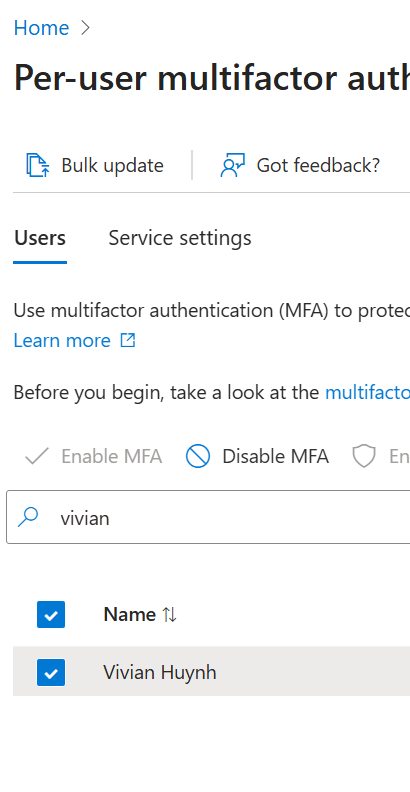Uncheck the Vivian Huynh row checkbox
The height and width of the screenshot is (792, 410).
pyautogui.click(x=51, y=672)
